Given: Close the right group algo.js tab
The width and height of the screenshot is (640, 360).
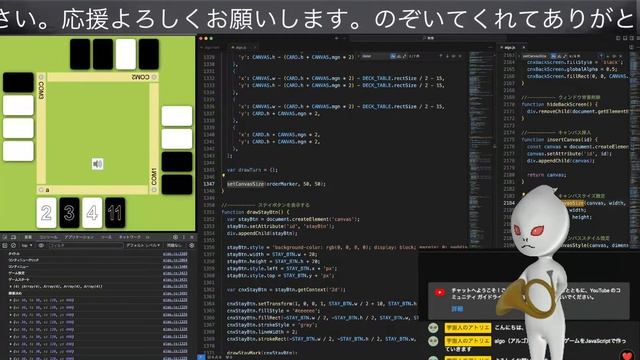Looking at the screenshot, I should coord(524,48).
